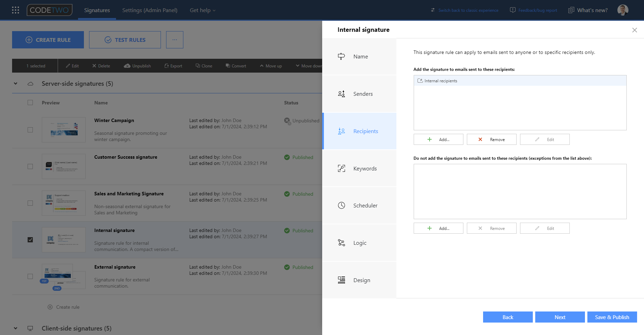Open the Get help dropdown

(x=202, y=10)
